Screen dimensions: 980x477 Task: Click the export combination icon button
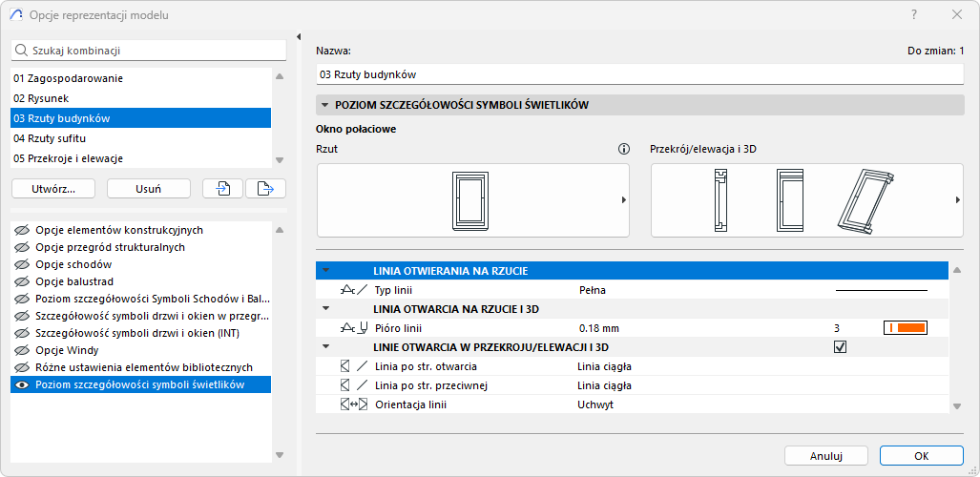click(265, 189)
